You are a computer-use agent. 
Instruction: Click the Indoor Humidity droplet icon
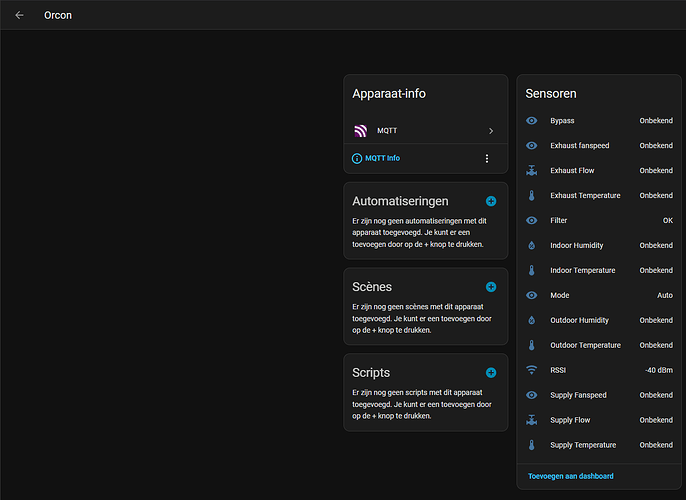pos(531,245)
